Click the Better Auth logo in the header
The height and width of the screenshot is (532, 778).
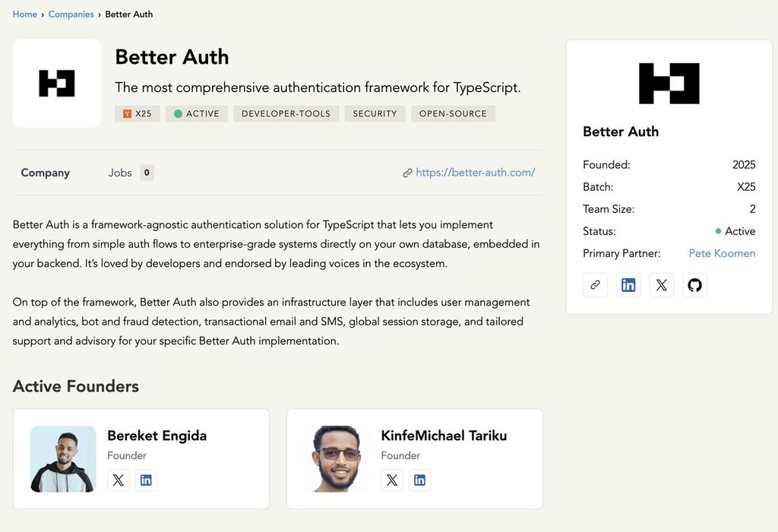[57, 84]
